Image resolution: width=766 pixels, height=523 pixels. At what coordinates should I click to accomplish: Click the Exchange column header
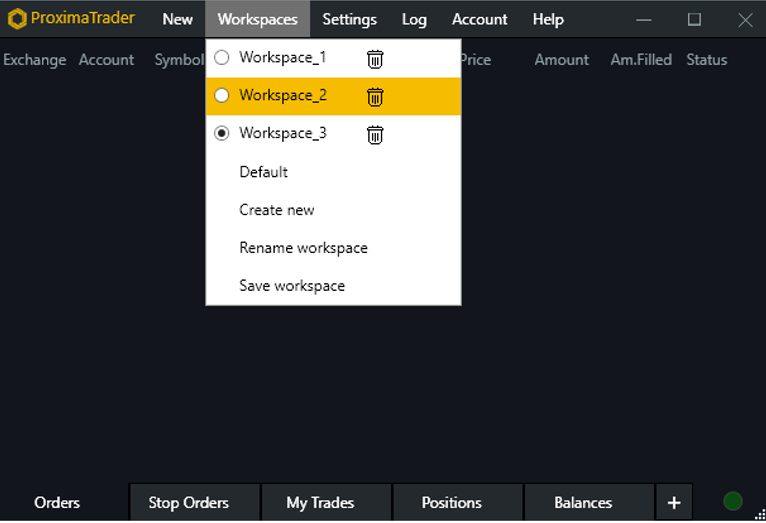pos(35,60)
